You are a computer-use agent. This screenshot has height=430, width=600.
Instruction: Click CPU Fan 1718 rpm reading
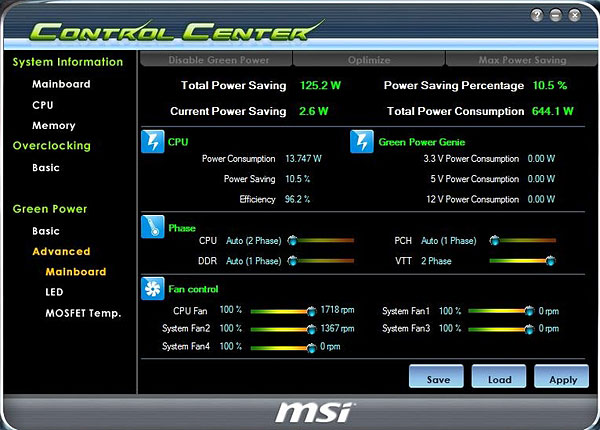click(338, 310)
